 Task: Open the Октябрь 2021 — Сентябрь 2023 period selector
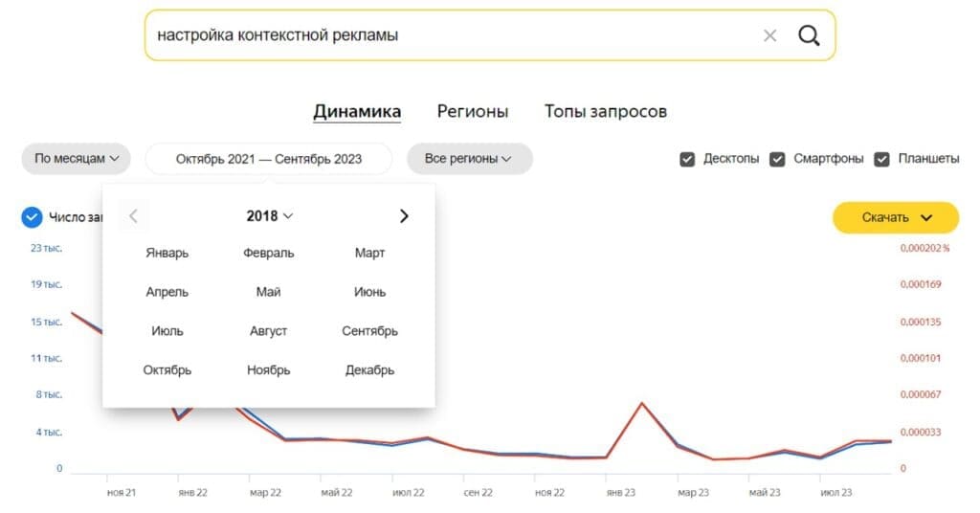[x=269, y=159]
